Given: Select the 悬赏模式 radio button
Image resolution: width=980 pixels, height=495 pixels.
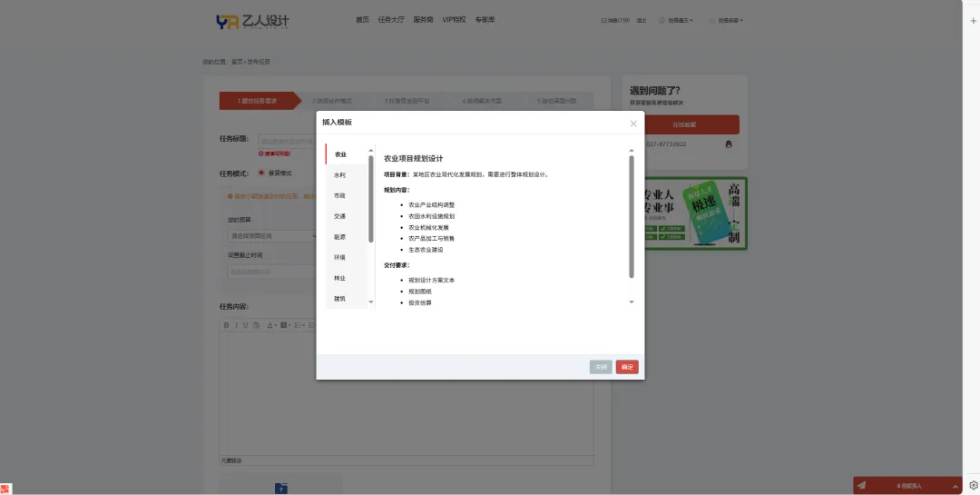Looking at the screenshot, I should pyautogui.click(x=261, y=173).
